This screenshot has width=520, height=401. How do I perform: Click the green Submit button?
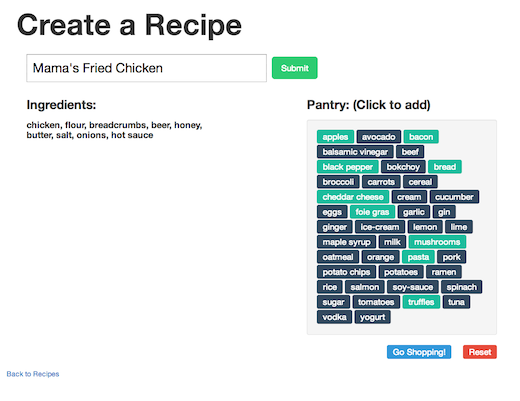(x=294, y=68)
